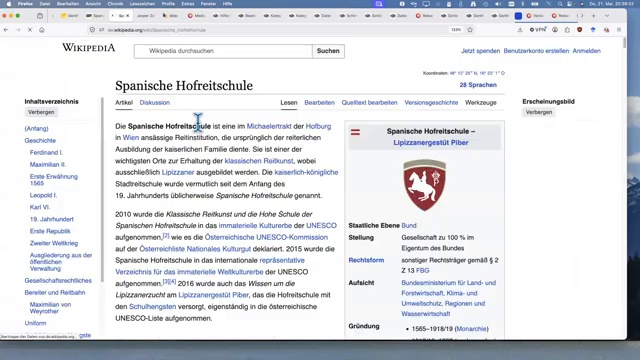Screen dimensions: 640x360
Task: Close the active Spanische Hofreitschule tab
Action: click(127, 16)
